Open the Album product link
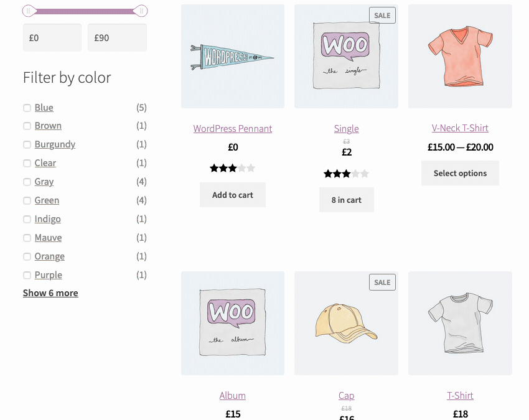 tap(233, 395)
